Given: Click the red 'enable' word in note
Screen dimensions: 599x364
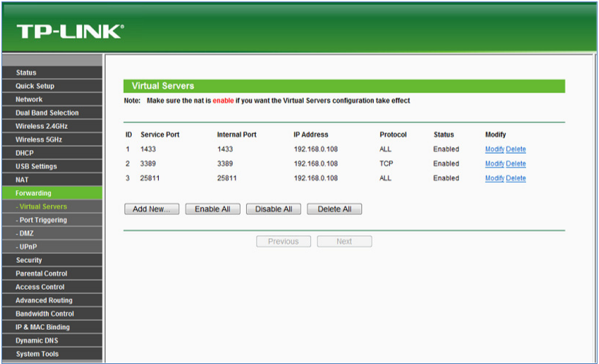Looking at the screenshot, I should pyautogui.click(x=223, y=100).
